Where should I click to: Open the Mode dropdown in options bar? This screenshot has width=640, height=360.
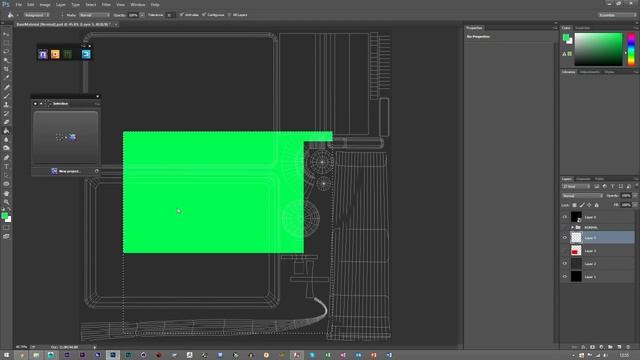94,15
